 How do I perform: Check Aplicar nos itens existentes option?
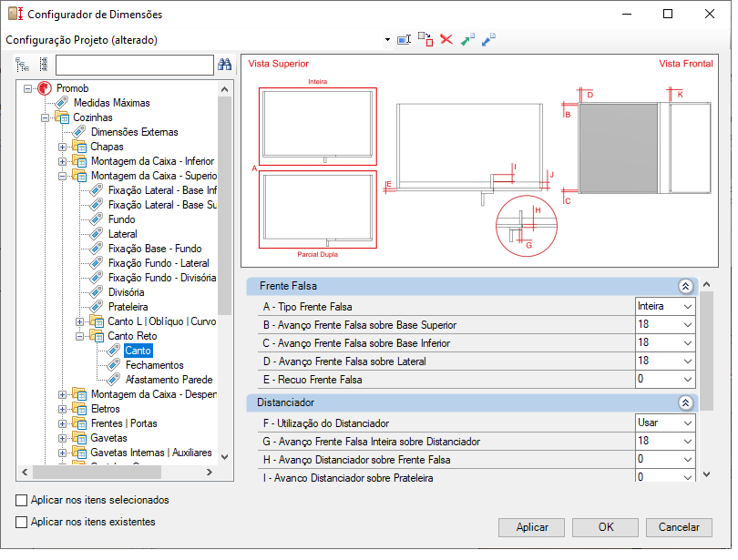(21, 522)
